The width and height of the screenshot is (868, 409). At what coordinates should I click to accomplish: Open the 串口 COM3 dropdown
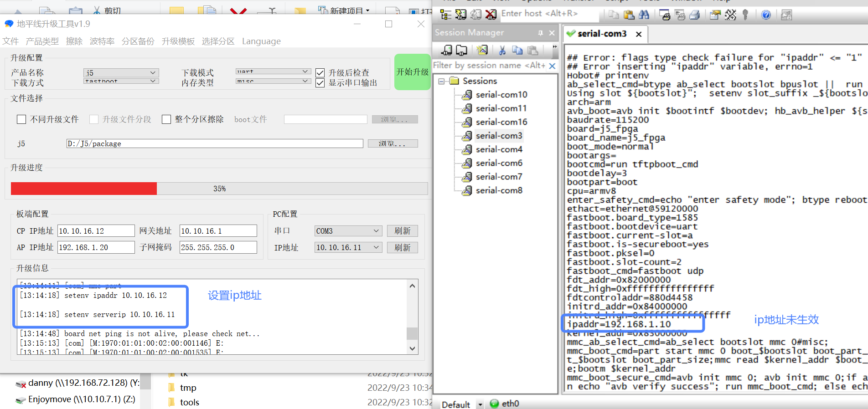348,231
